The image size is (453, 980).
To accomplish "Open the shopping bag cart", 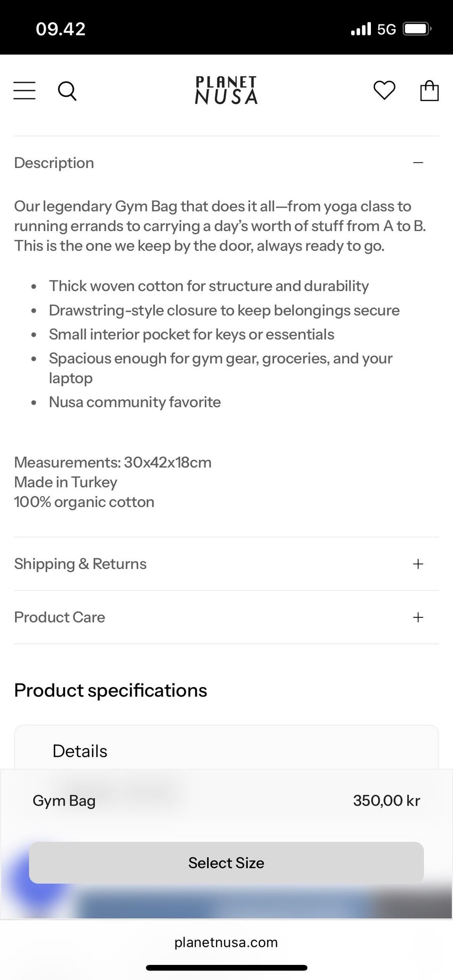I will (x=429, y=91).
